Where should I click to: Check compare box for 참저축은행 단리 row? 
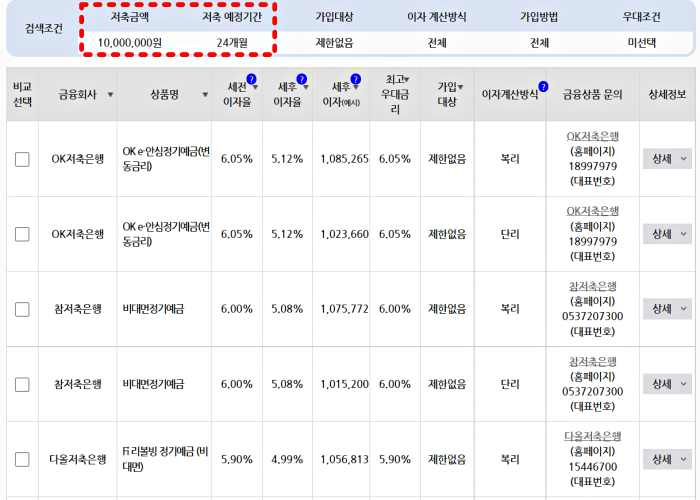22,384
